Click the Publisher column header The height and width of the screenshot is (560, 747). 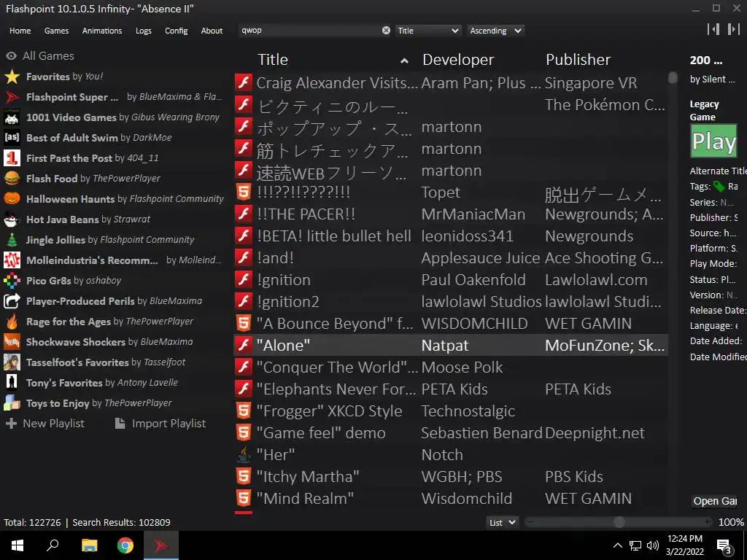578,60
